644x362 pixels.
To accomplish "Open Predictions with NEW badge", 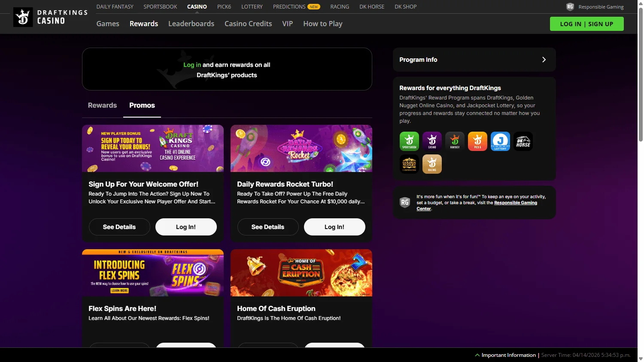I will (x=297, y=7).
